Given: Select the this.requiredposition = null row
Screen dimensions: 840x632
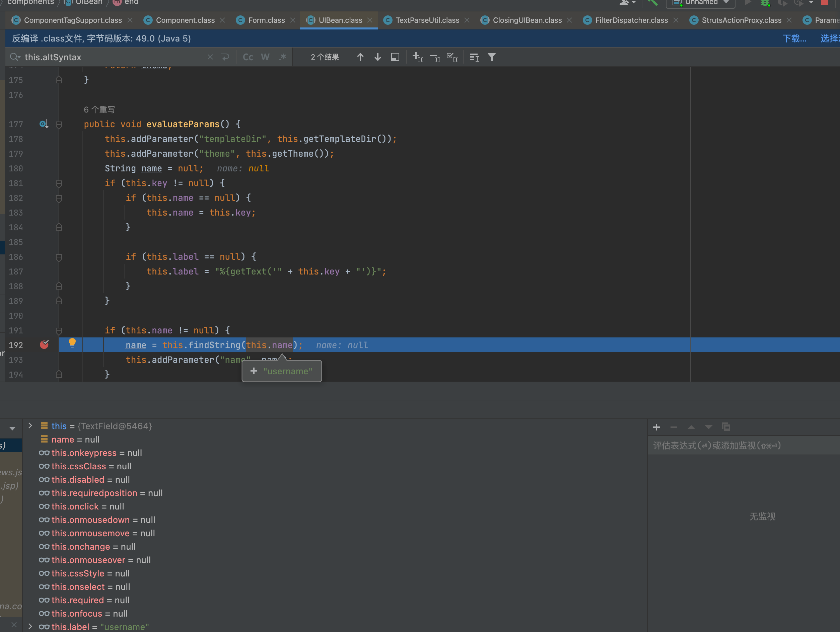Looking at the screenshot, I should pos(334,493).
